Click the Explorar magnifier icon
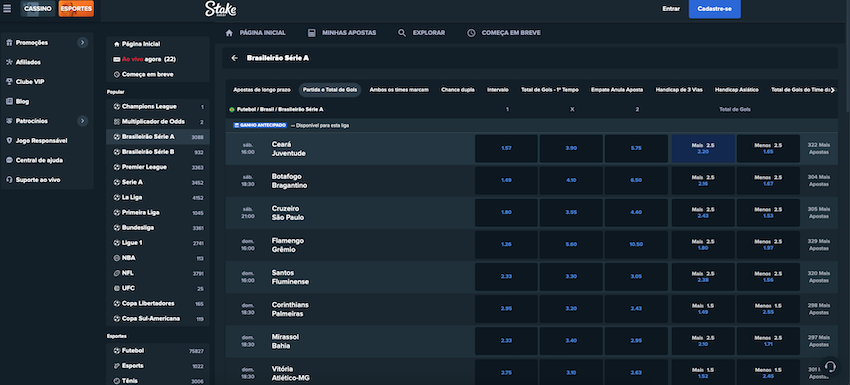Screen dimensions: 850x385 (402, 33)
